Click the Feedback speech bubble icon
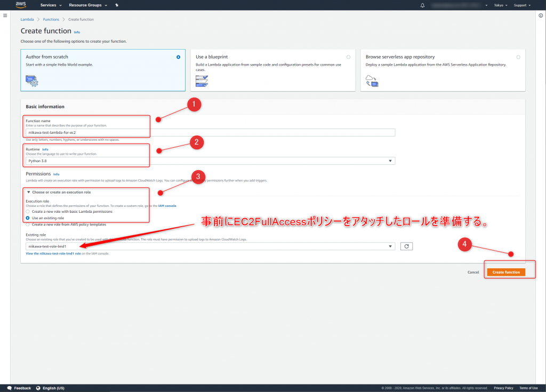546x392 pixels. [10, 388]
